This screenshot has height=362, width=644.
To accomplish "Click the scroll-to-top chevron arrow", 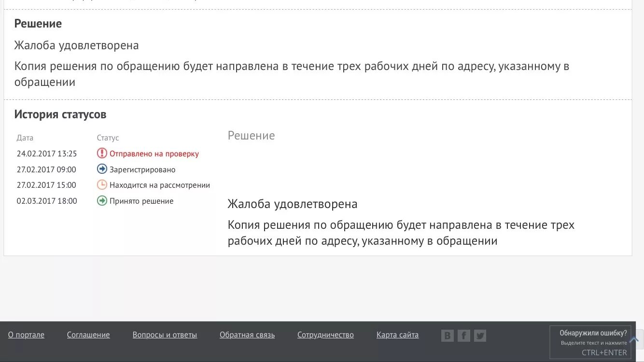I will [634, 339].
